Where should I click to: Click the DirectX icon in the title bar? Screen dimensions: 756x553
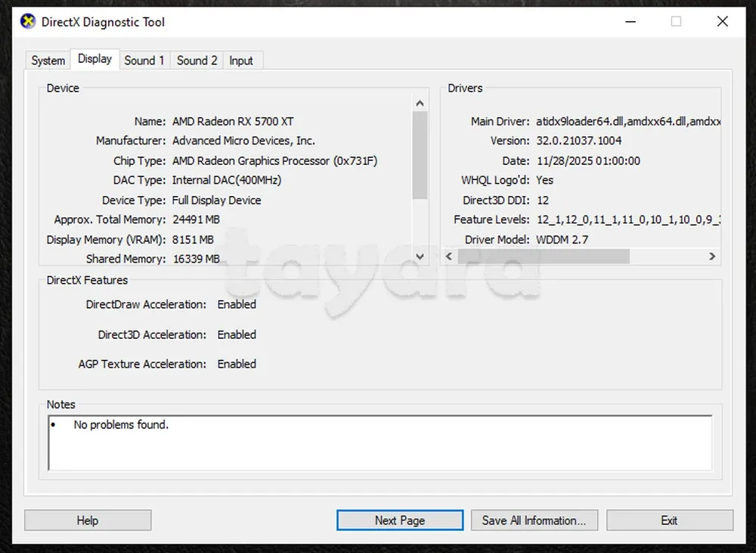27,21
